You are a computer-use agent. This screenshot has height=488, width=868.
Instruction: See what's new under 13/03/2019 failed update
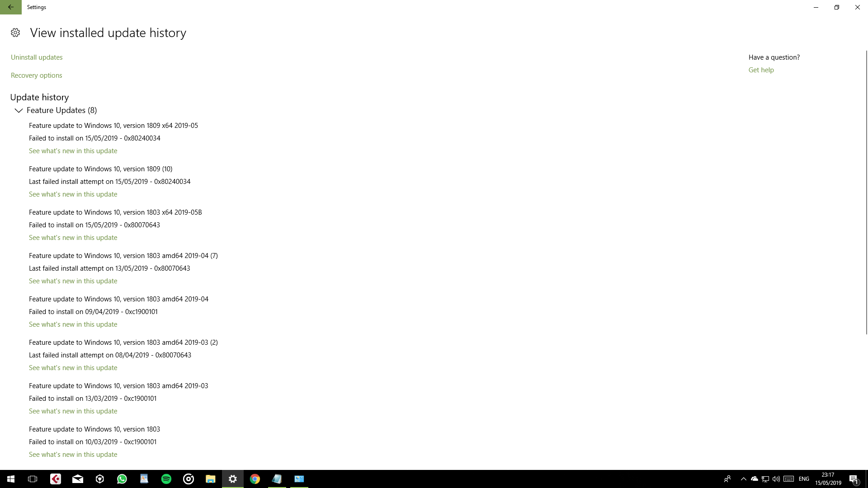[x=73, y=411]
